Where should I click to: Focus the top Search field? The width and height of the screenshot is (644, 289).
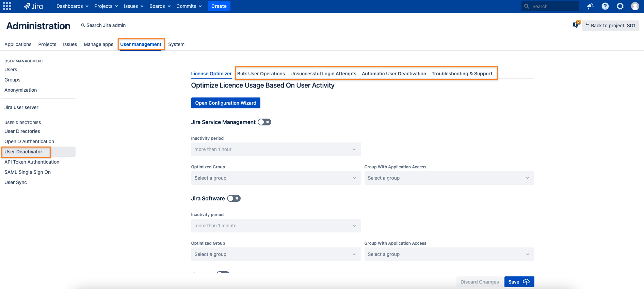550,6
